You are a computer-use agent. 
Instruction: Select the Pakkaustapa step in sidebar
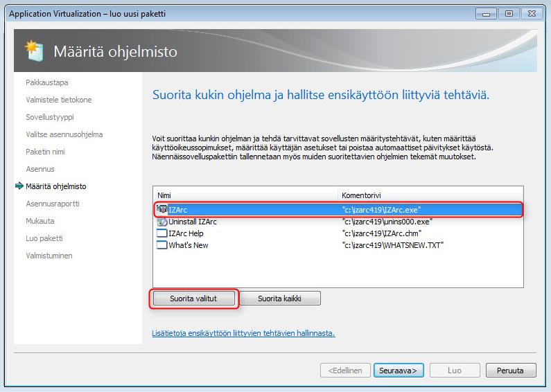pos(47,82)
